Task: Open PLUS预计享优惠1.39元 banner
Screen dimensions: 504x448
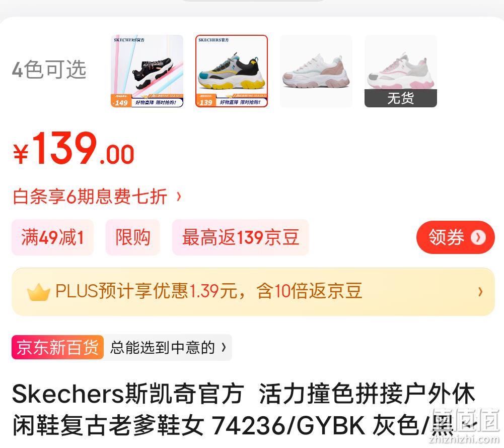Action: tap(253, 292)
